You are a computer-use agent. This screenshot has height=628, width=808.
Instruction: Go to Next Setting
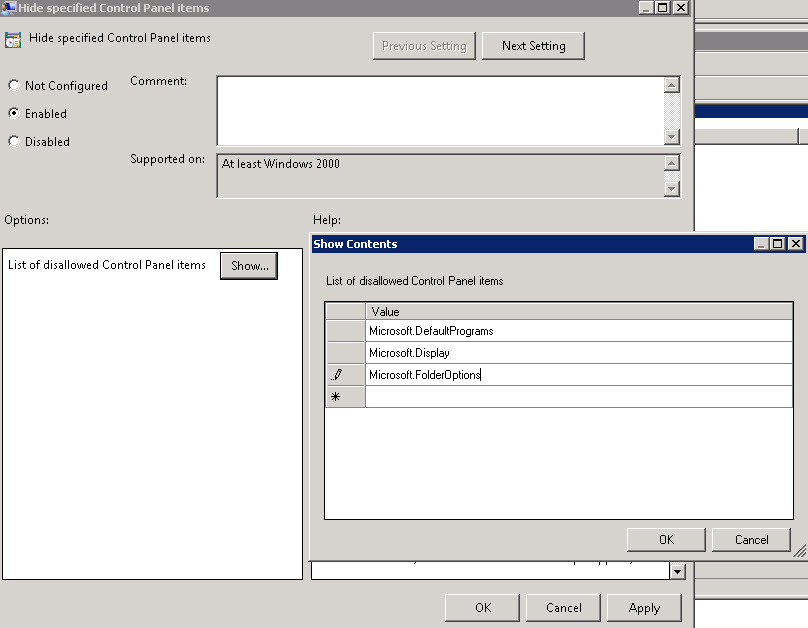pos(533,46)
